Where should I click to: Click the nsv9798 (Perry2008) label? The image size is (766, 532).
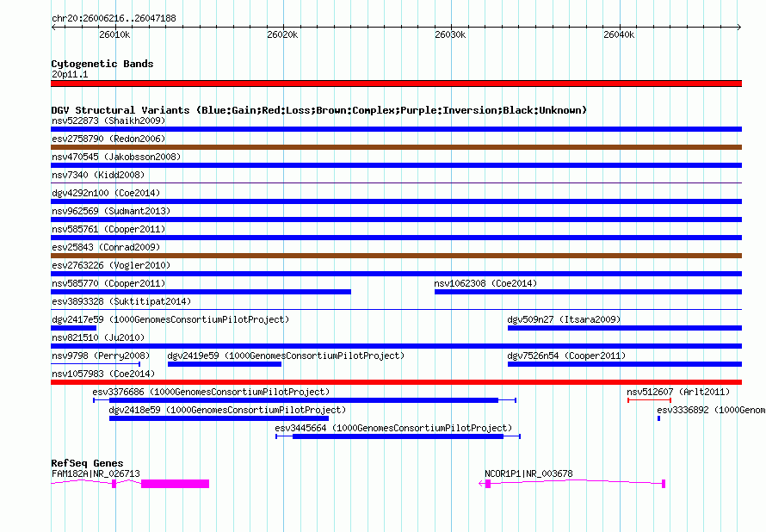click(101, 356)
